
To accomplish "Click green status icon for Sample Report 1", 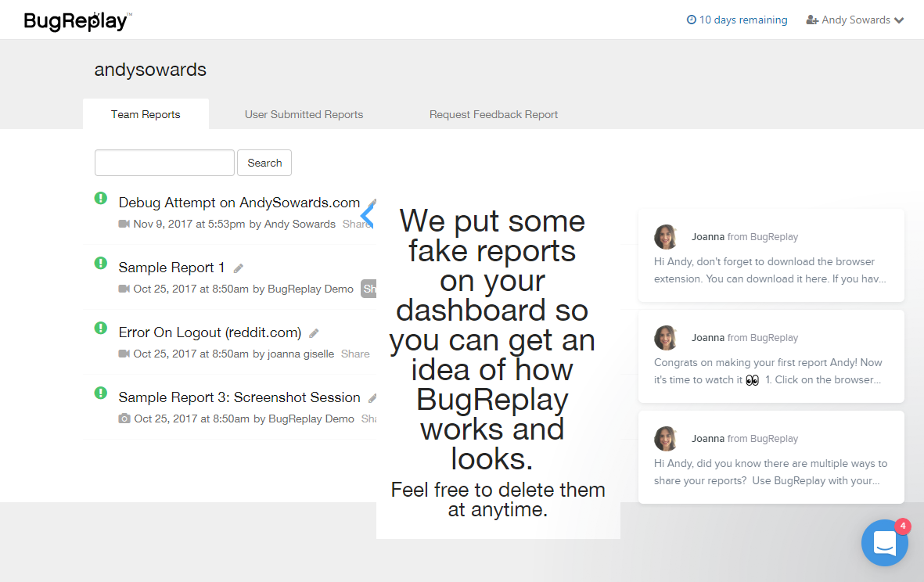I will (101, 264).
